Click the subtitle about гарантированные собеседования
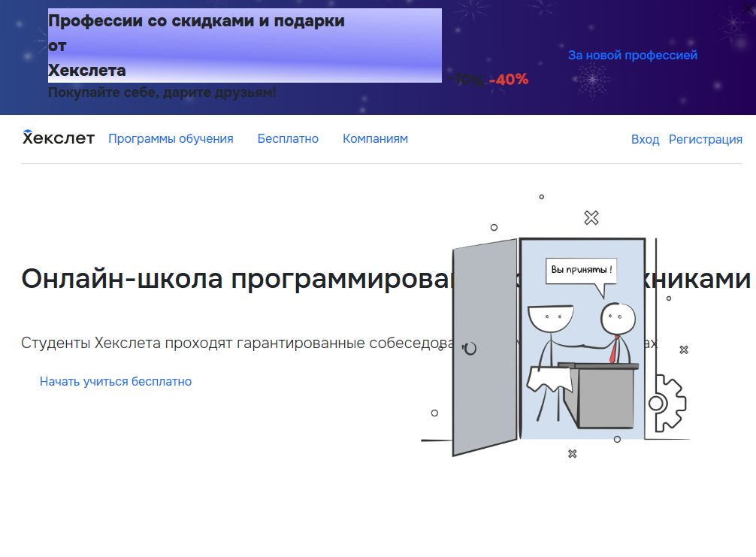 coord(225,342)
